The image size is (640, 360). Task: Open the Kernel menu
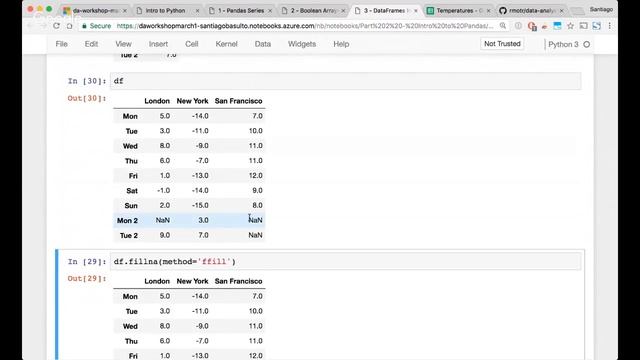point(227,44)
